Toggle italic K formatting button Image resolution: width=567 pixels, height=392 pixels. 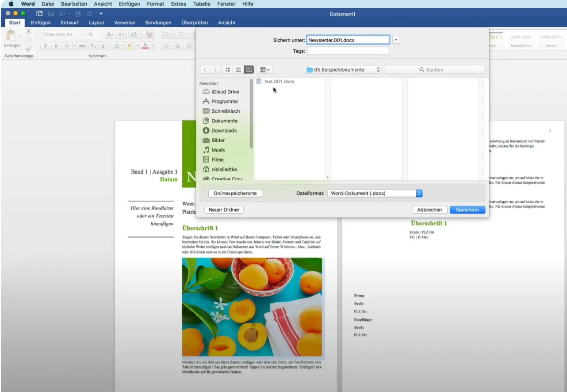[56, 46]
